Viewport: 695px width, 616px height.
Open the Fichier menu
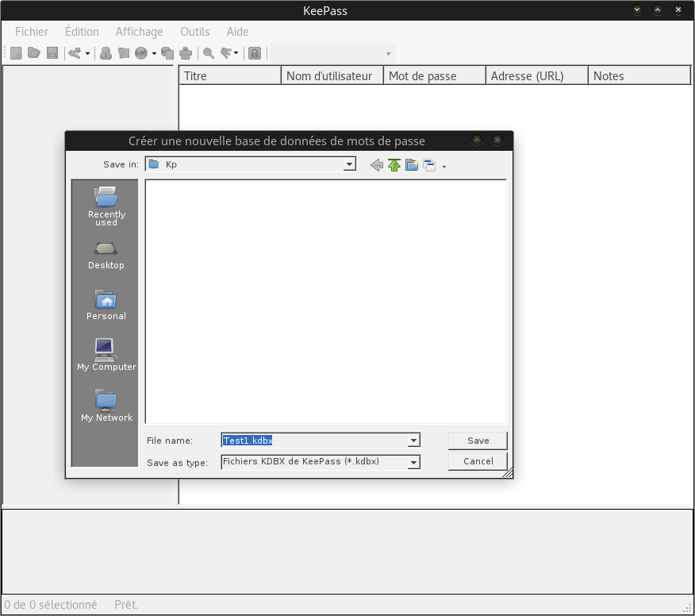[32, 32]
